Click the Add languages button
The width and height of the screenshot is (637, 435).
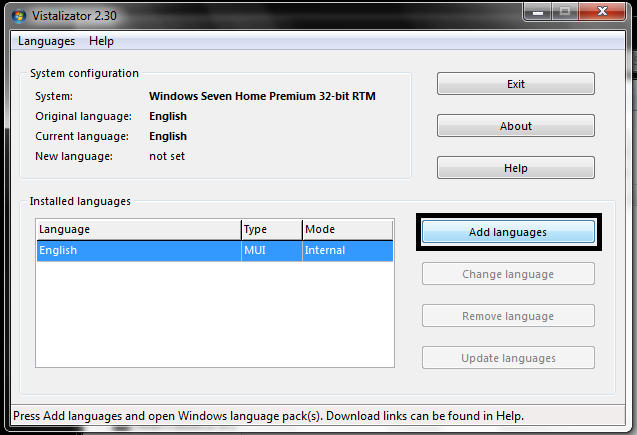(508, 232)
